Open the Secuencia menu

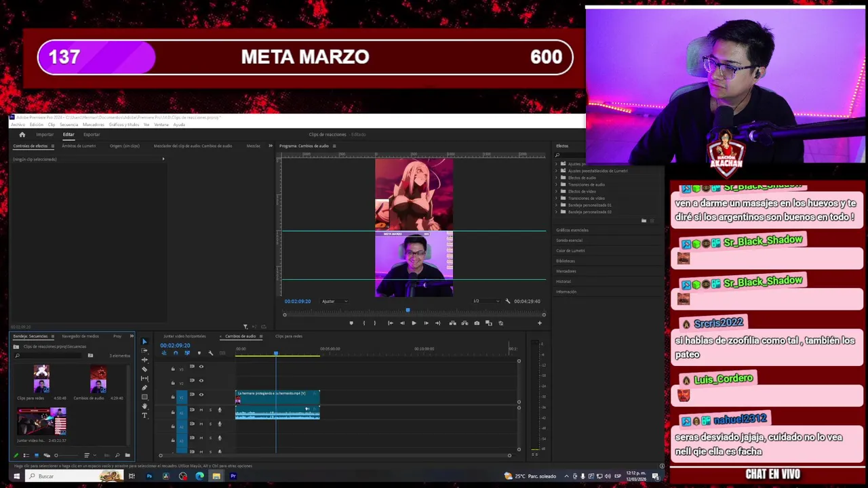click(68, 125)
